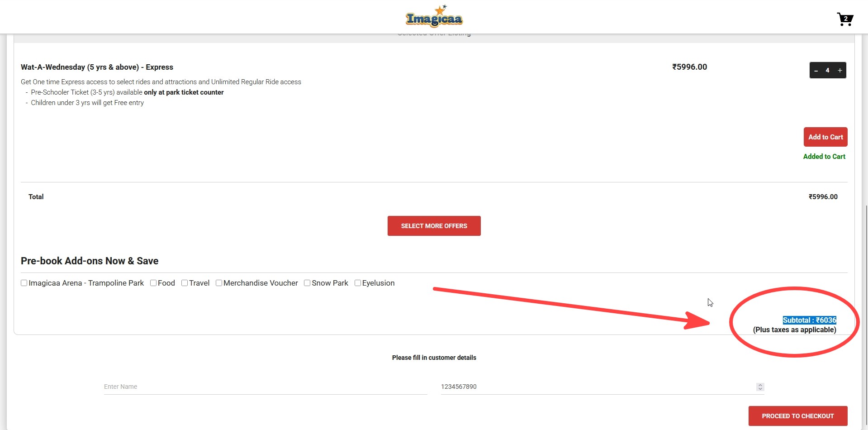The image size is (868, 430).
Task: Open the shopping cart icon
Action: click(x=844, y=19)
